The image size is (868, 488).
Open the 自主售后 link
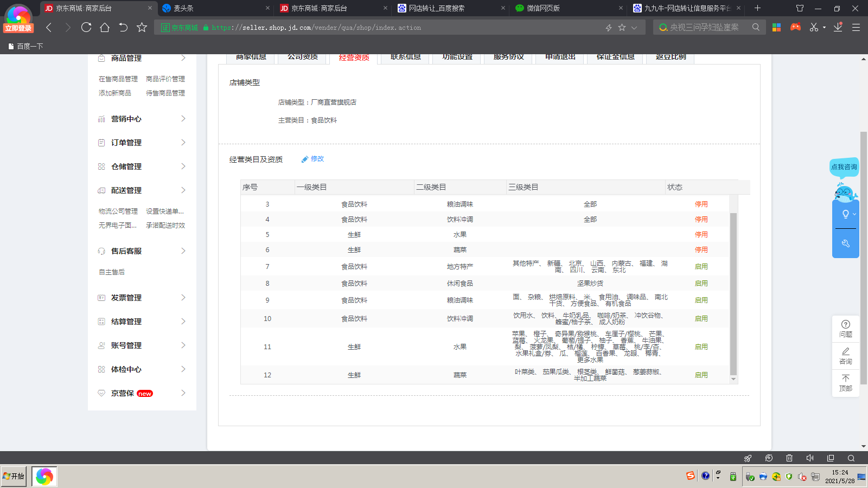112,272
